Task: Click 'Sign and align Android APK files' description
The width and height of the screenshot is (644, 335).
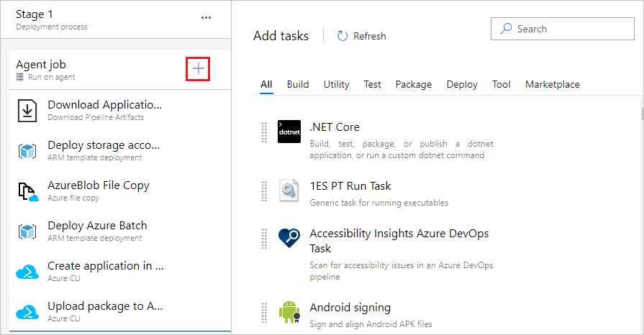Action: (371, 324)
